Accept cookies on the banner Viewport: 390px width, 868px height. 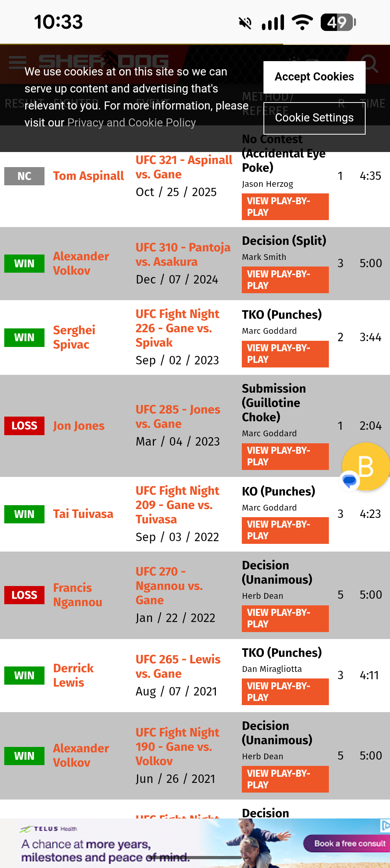click(x=314, y=77)
